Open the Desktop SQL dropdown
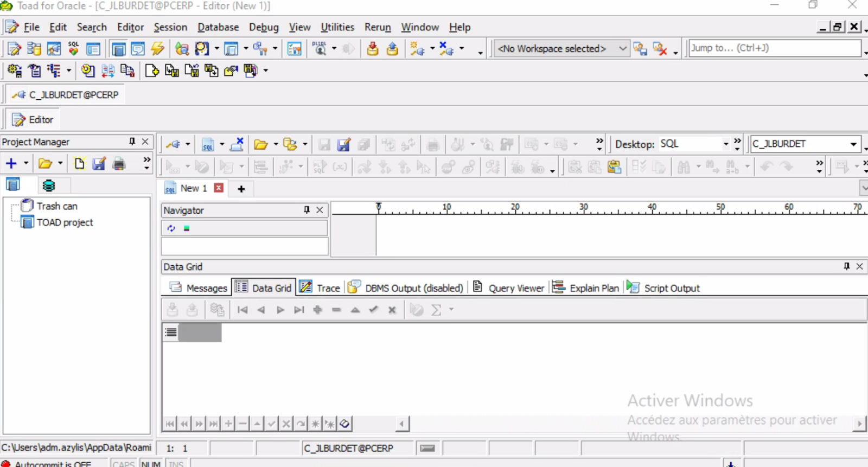868x467 pixels. (725, 144)
